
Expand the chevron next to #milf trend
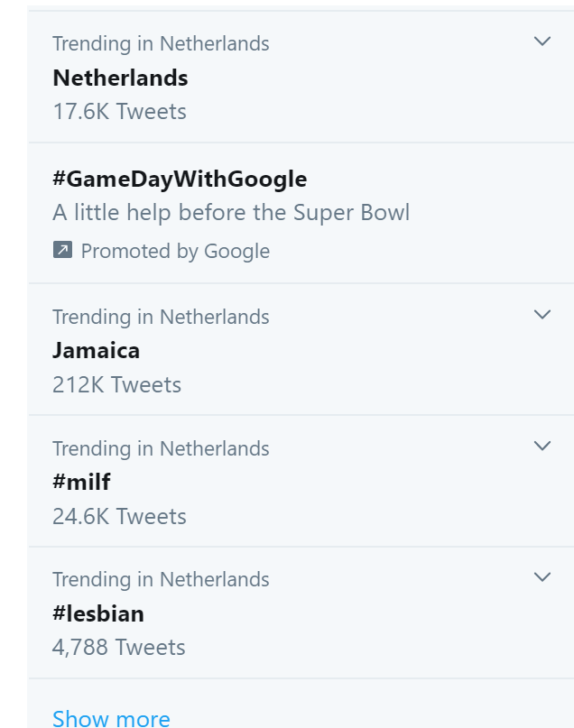(542, 446)
